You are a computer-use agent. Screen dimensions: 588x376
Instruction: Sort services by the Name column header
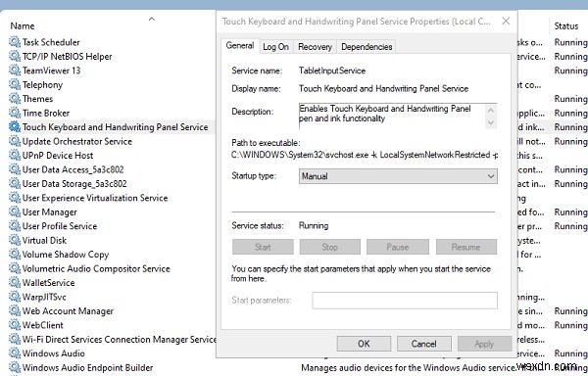click(23, 25)
